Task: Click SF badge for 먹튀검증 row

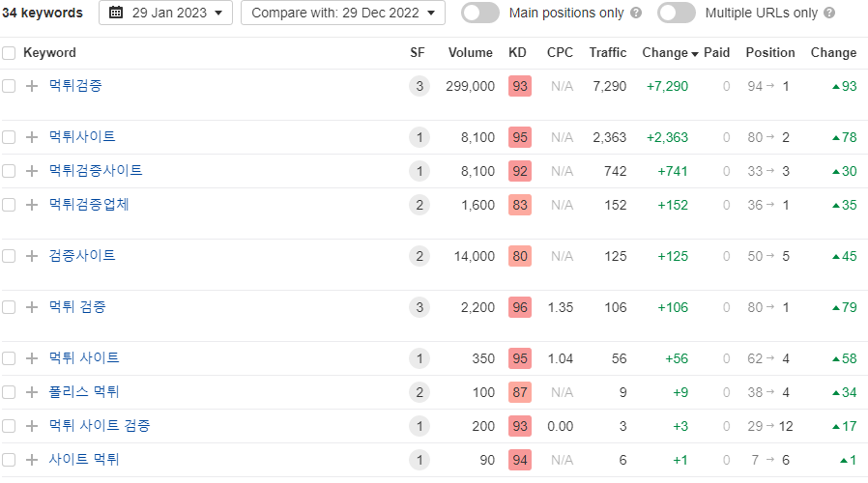Action: pos(418,86)
